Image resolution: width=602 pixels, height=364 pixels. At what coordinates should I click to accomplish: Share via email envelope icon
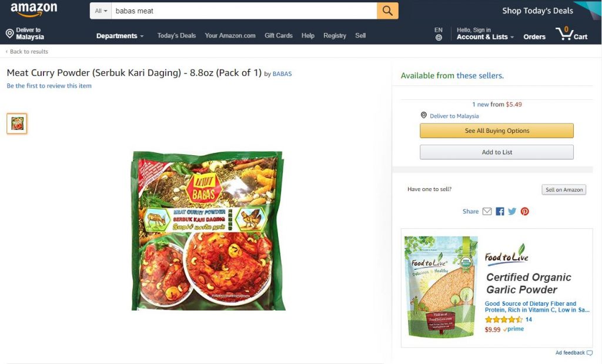point(487,211)
